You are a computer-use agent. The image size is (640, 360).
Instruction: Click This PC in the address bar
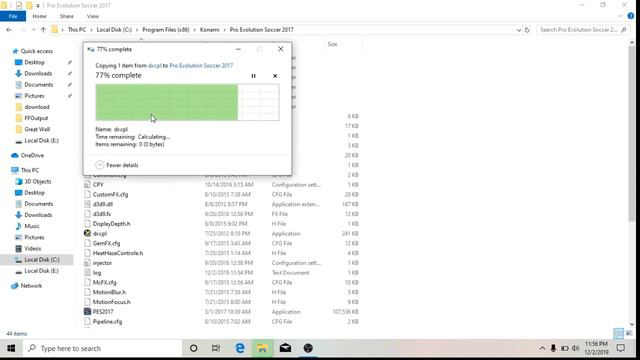(x=77, y=30)
